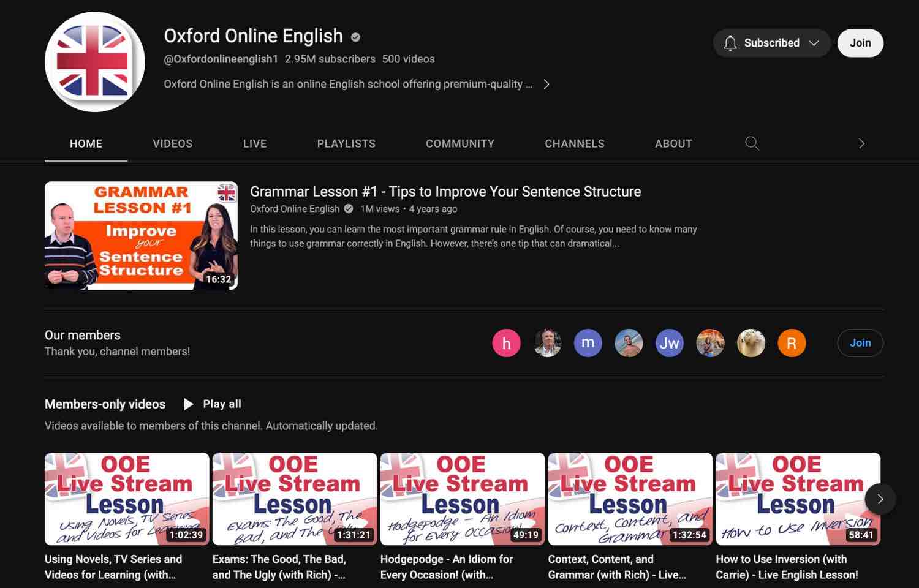919x588 pixels.
Task: Open thumbnail for Exams: The Good, The Bad
Action: tap(295, 499)
